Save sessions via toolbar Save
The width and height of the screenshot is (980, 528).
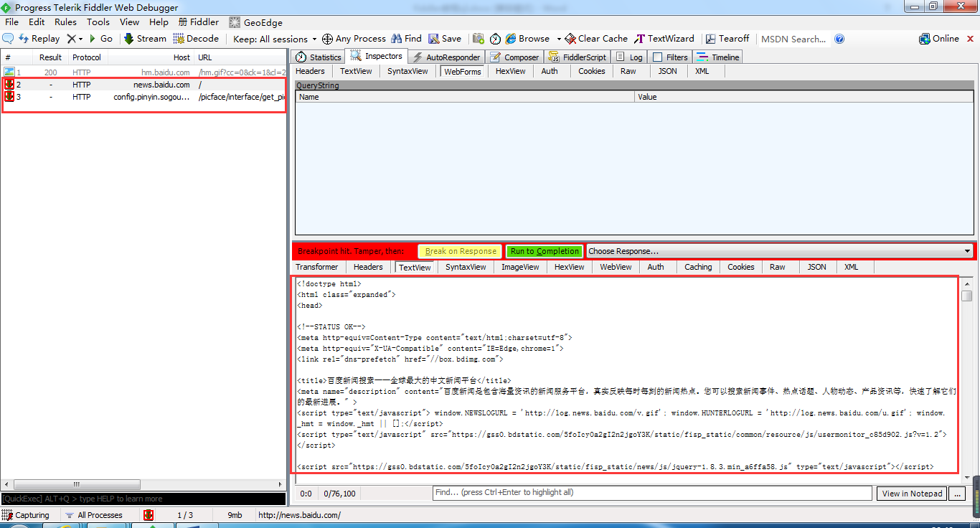click(x=445, y=39)
